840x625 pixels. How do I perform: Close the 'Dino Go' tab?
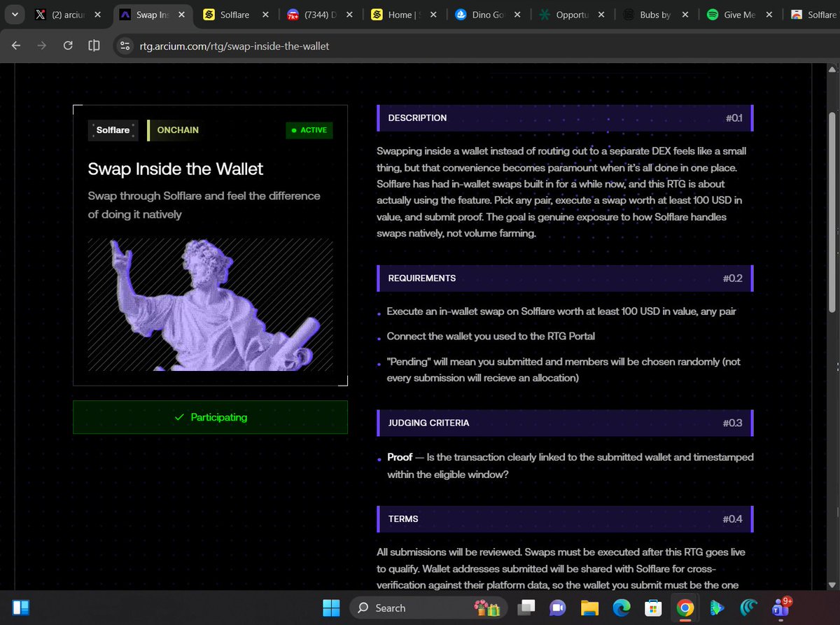(x=517, y=15)
